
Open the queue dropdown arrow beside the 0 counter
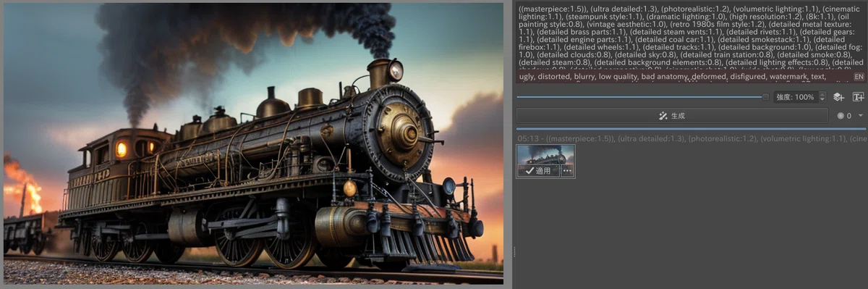[x=861, y=116]
